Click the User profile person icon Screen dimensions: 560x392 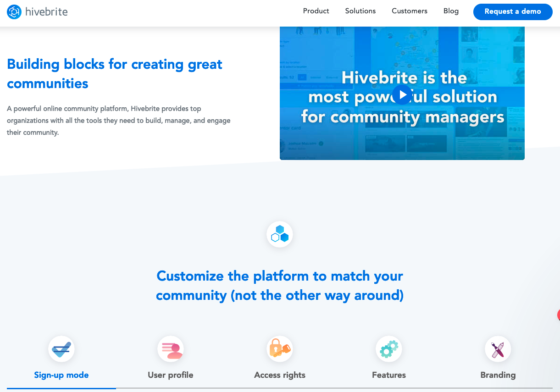pos(171,349)
